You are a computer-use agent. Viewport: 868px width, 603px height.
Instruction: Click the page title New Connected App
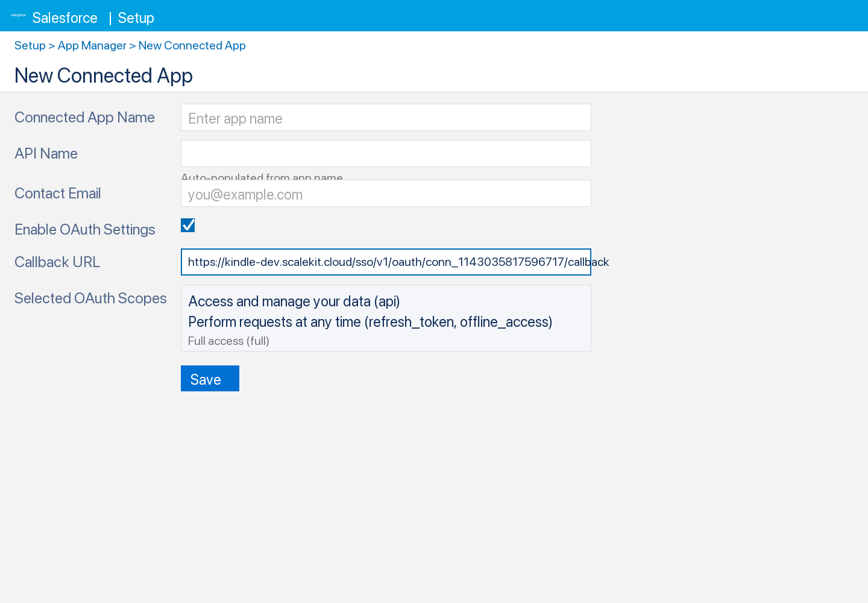click(103, 75)
